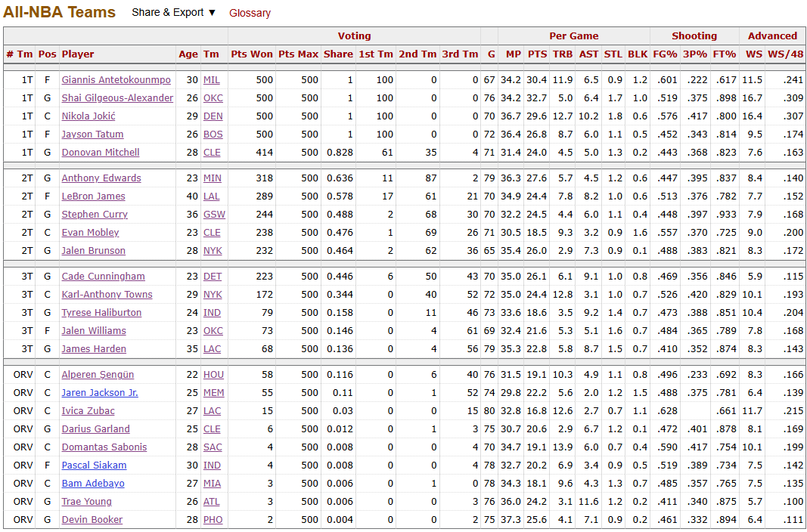The width and height of the screenshot is (807, 532).
Task: Open Nikola Jokić's player page
Action: (88, 116)
